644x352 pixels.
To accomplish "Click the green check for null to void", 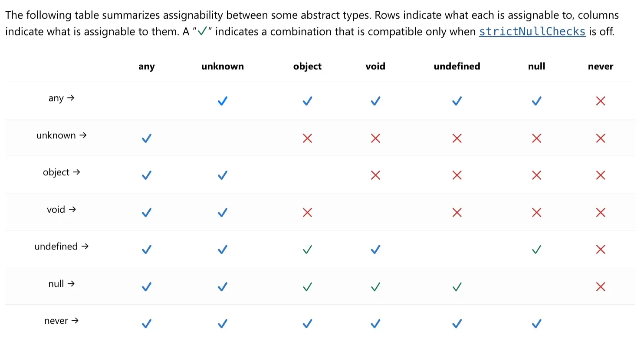I will 375,286.
